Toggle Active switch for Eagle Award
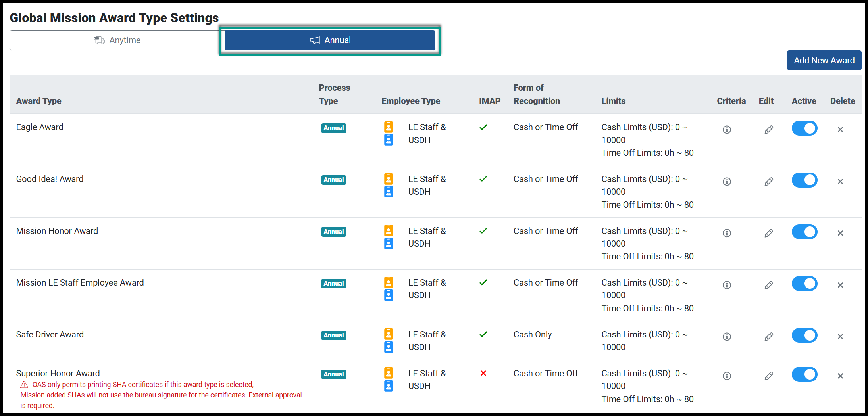The image size is (868, 416). coord(804,128)
